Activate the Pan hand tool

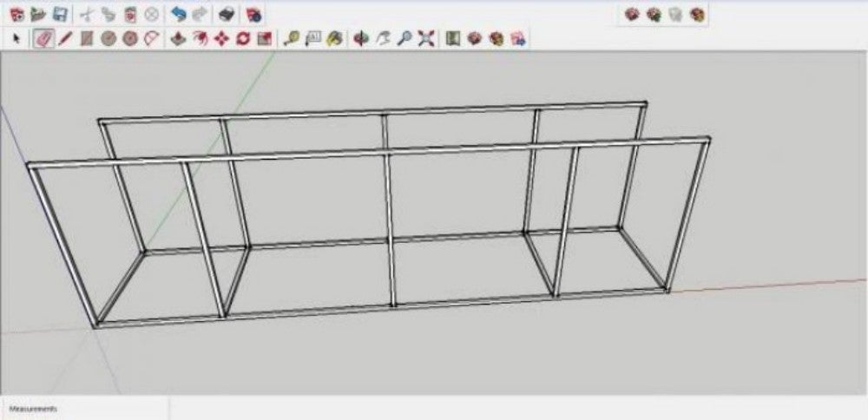pyautogui.click(x=383, y=39)
